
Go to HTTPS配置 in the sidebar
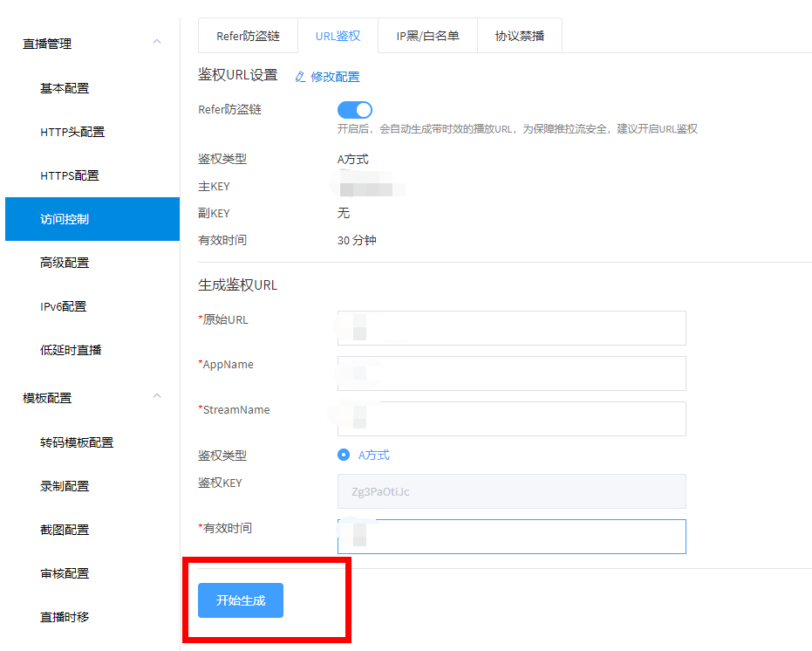pyautogui.click(x=70, y=175)
